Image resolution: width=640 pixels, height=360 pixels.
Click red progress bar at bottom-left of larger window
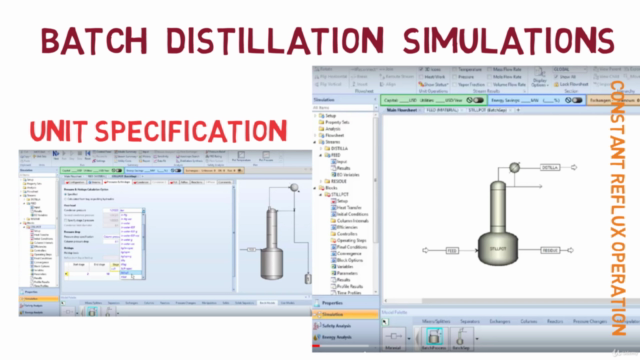point(316,347)
